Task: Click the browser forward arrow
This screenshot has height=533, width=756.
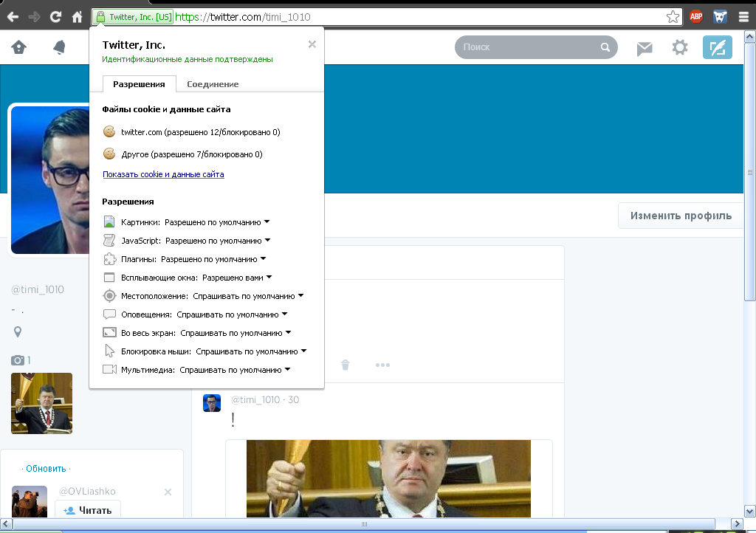Action: pos(34,18)
